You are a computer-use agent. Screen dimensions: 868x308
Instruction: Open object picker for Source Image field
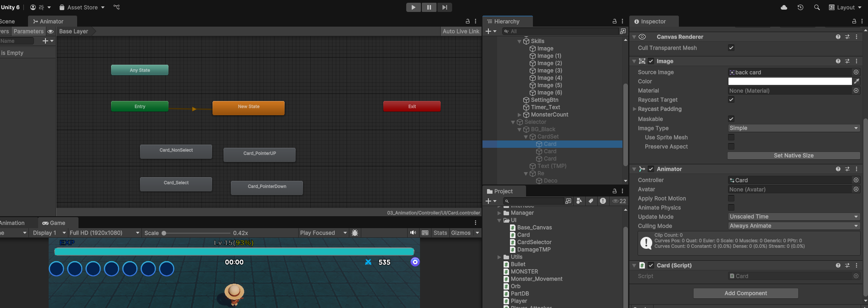(x=856, y=72)
